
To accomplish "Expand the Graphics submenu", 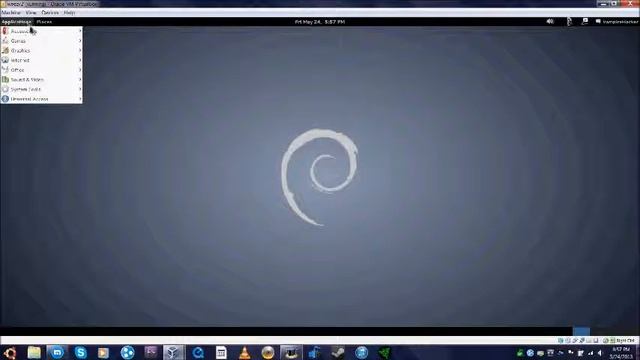I will 41,51.
